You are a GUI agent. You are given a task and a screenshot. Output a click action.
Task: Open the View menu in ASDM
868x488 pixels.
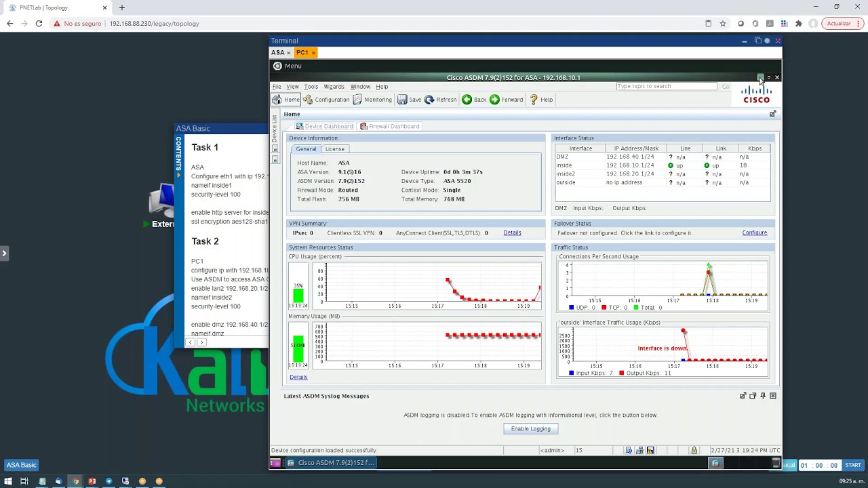(x=292, y=87)
